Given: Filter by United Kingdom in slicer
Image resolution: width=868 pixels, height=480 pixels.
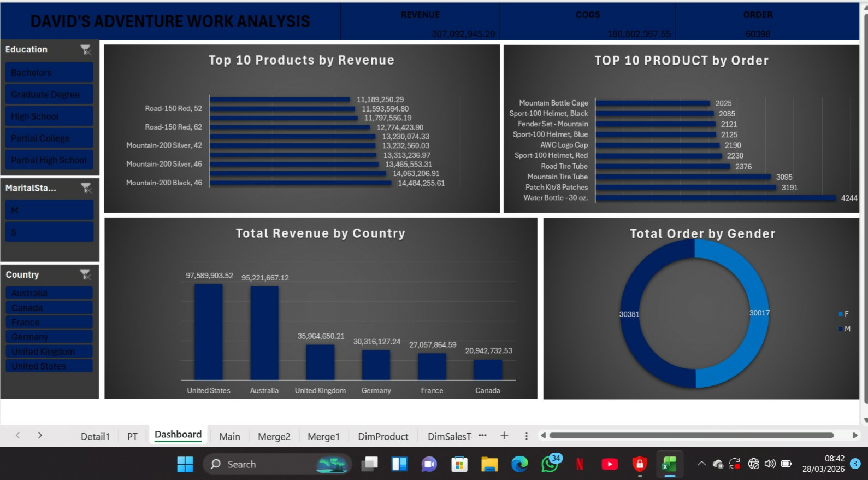Looking at the screenshot, I should coord(49,352).
